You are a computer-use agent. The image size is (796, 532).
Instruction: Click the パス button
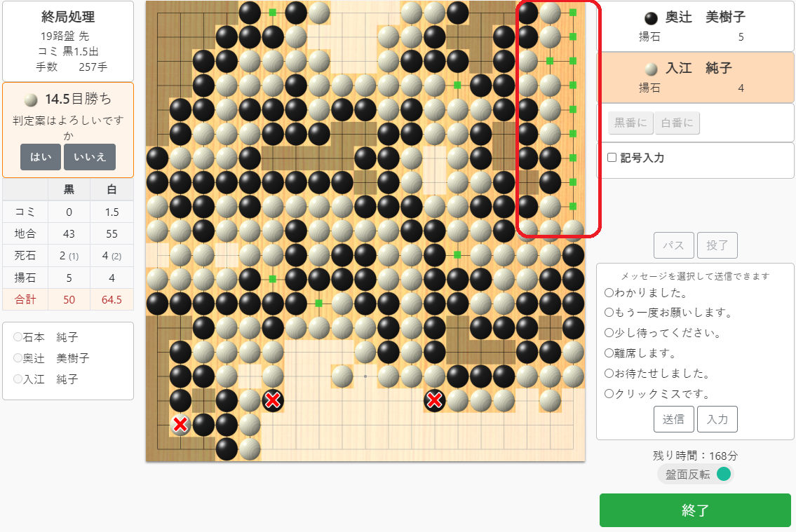point(674,245)
